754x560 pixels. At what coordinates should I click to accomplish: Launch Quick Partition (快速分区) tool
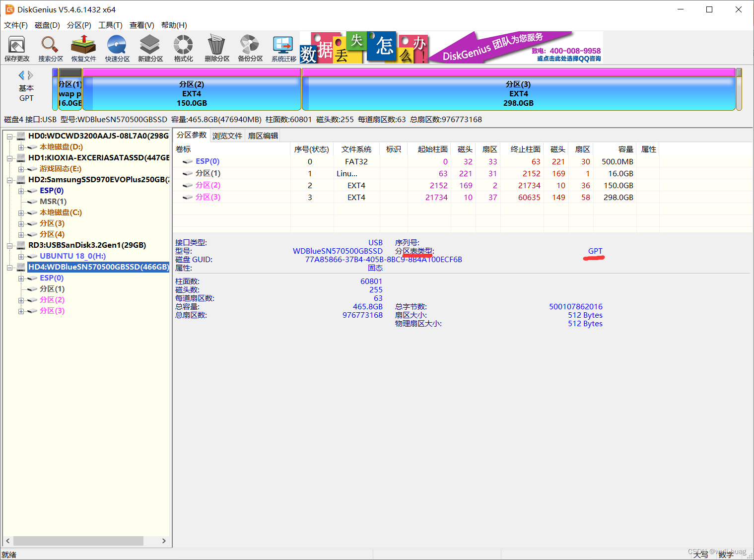117,49
